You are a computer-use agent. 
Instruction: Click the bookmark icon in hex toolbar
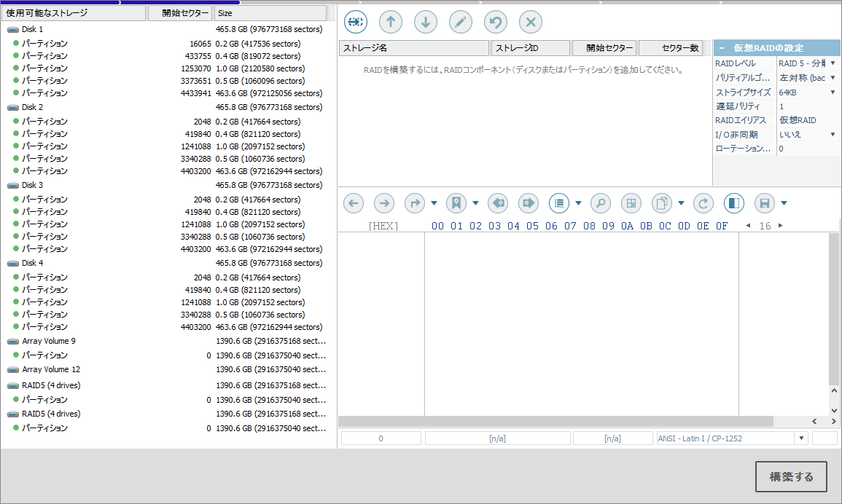(456, 203)
